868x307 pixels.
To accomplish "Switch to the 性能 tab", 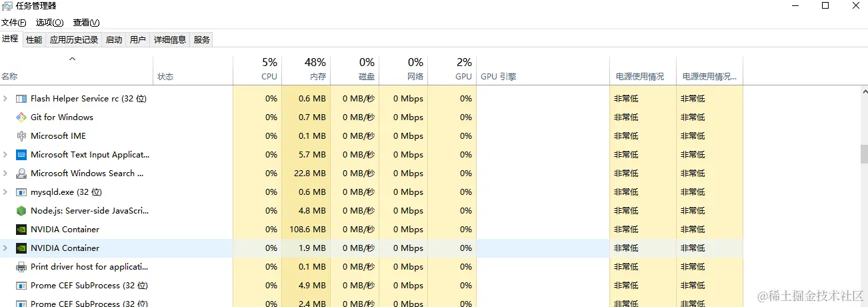I will tap(34, 40).
